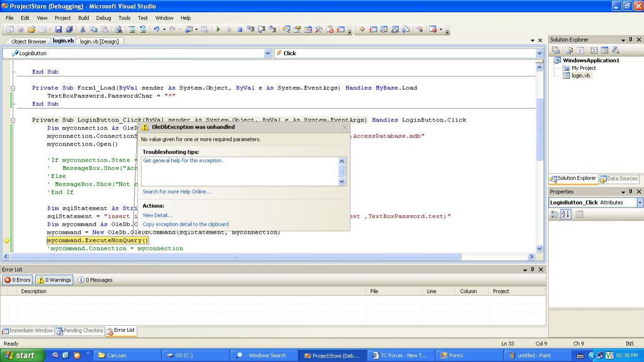644x362 pixels.
Task: Toggle the 0 Errors filter
Action: [x=17, y=280]
